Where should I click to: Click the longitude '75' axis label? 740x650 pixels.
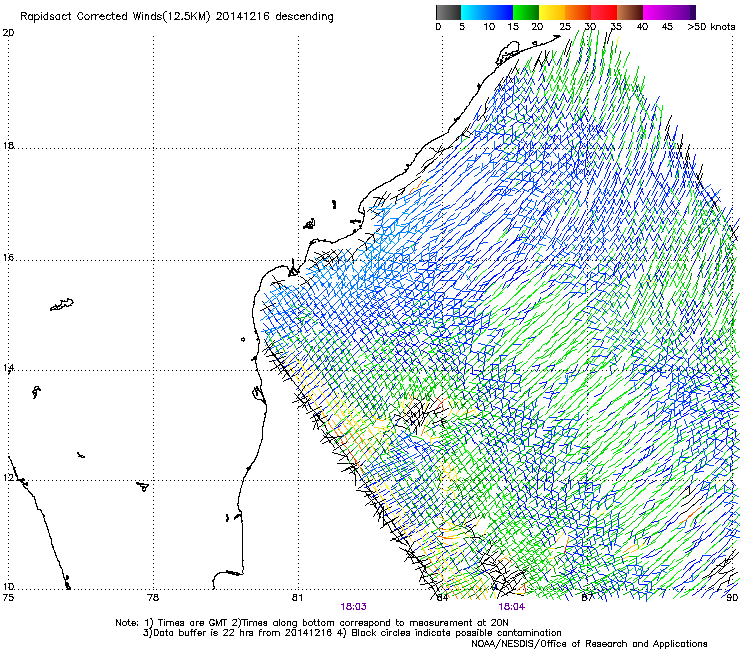tap(8, 598)
